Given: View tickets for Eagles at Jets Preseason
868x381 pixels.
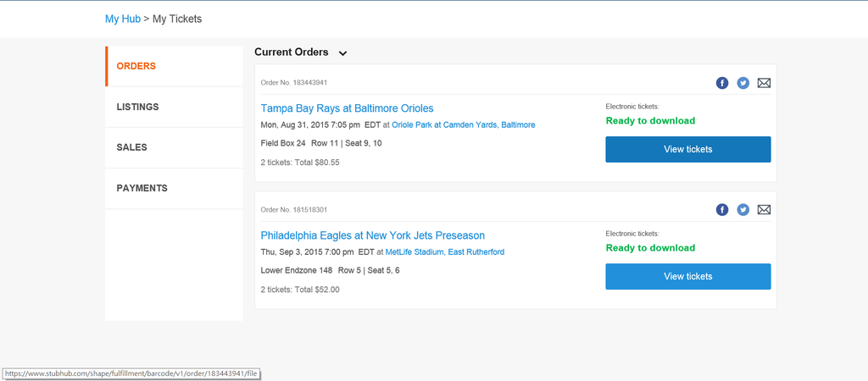Looking at the screenshot, I should [687, 276].
